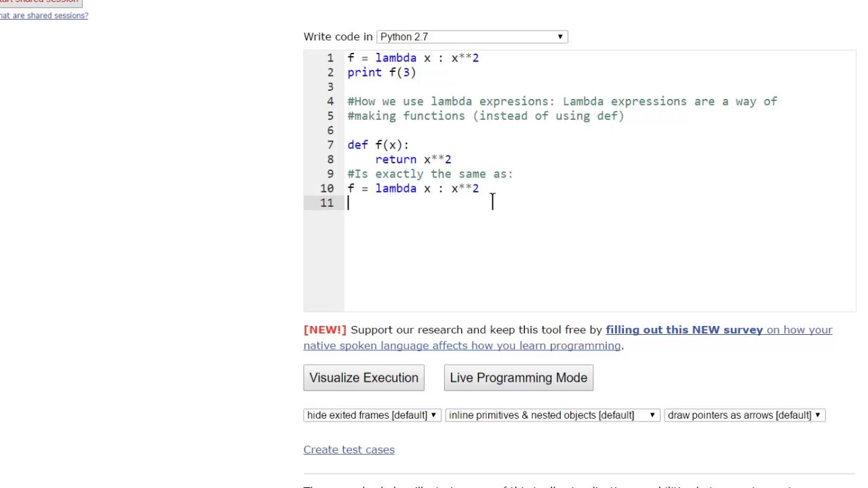Place cursor on empty line 11 of editor
This screenshot has width=868, height=488.
[600, 203]
